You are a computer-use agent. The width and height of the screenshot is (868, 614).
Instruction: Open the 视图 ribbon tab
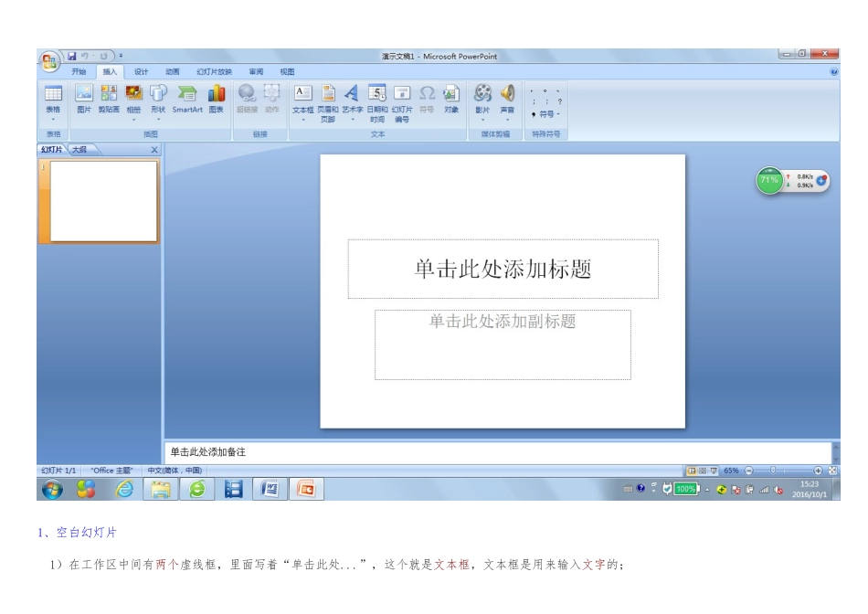287,71
